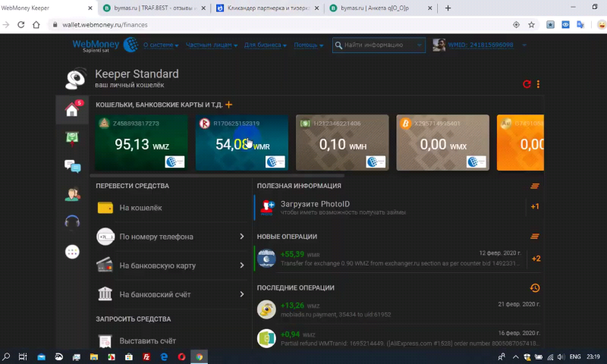Click the headphones support icon in sidebar
Viewport: 607px width, 364px height.
click(72, 222)
